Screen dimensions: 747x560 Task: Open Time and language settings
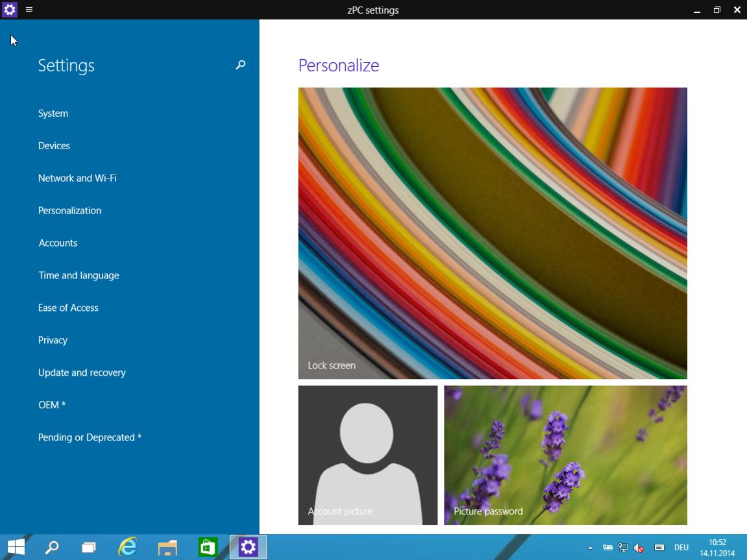pyautogui.click(x=79, y=275)
